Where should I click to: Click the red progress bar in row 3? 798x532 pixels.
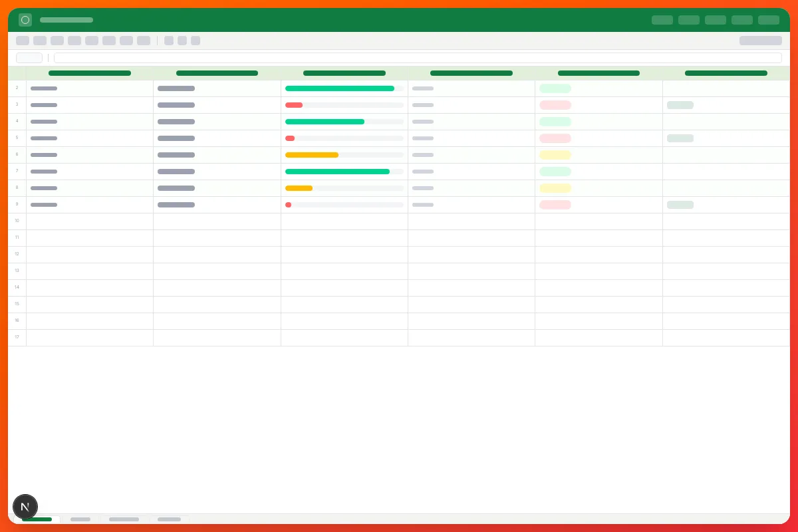tap(294, 105)
